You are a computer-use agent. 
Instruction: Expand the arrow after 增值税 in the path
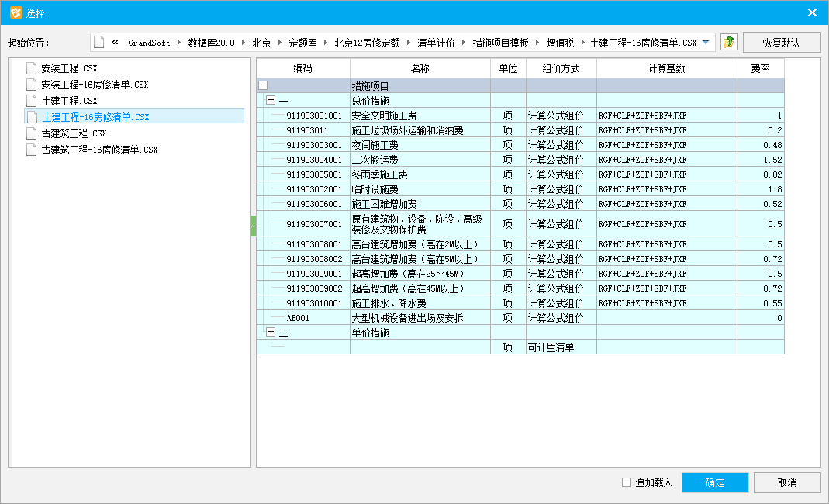click(582, 43)
